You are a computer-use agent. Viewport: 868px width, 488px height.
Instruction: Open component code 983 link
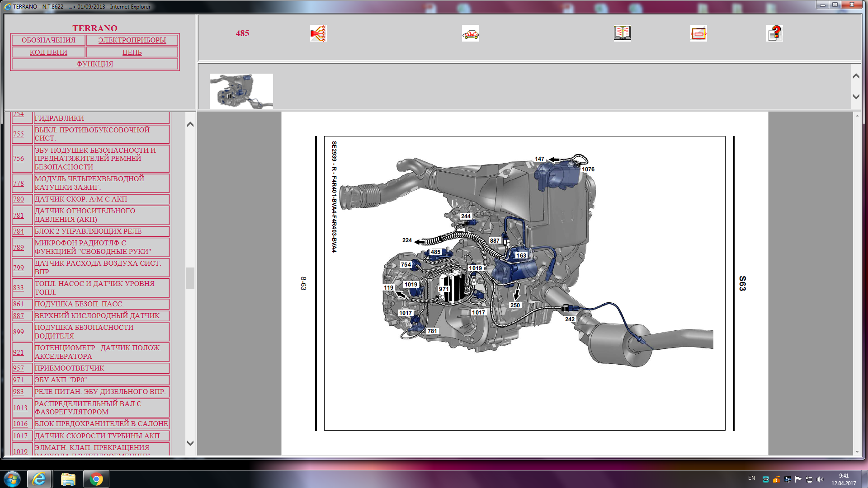coord(19,392)
